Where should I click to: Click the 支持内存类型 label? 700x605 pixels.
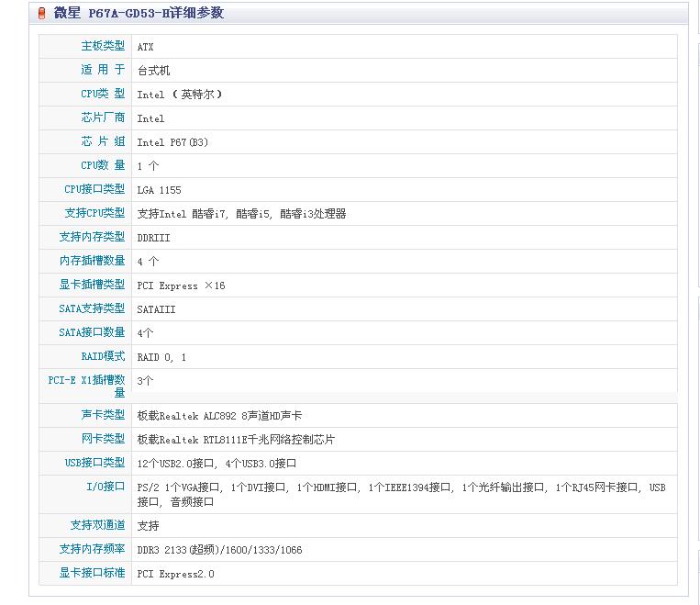(92, 237)
